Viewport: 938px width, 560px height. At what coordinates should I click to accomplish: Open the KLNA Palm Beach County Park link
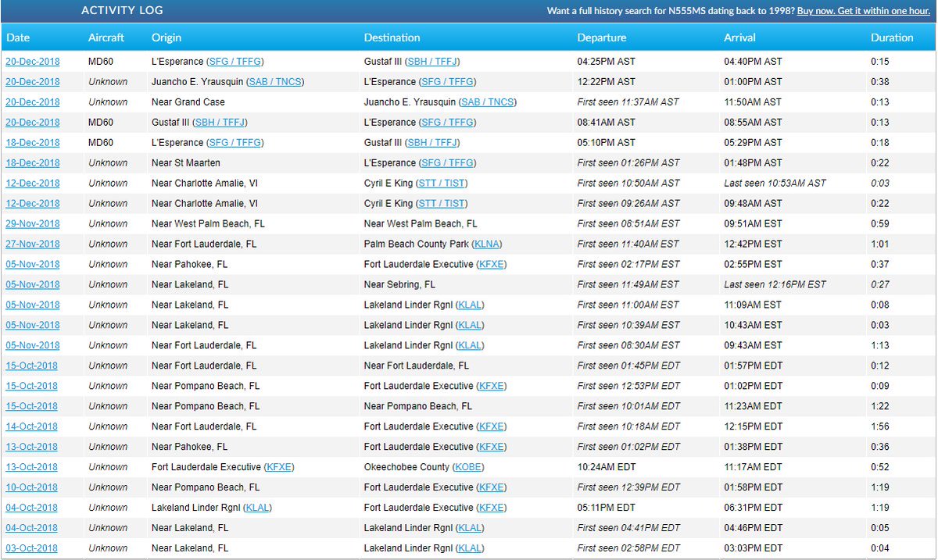[488, 244]
